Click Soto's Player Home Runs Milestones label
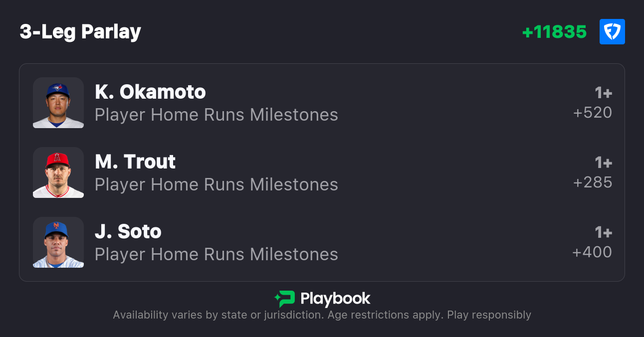This screenshot has height=337, width=644. 216,254
